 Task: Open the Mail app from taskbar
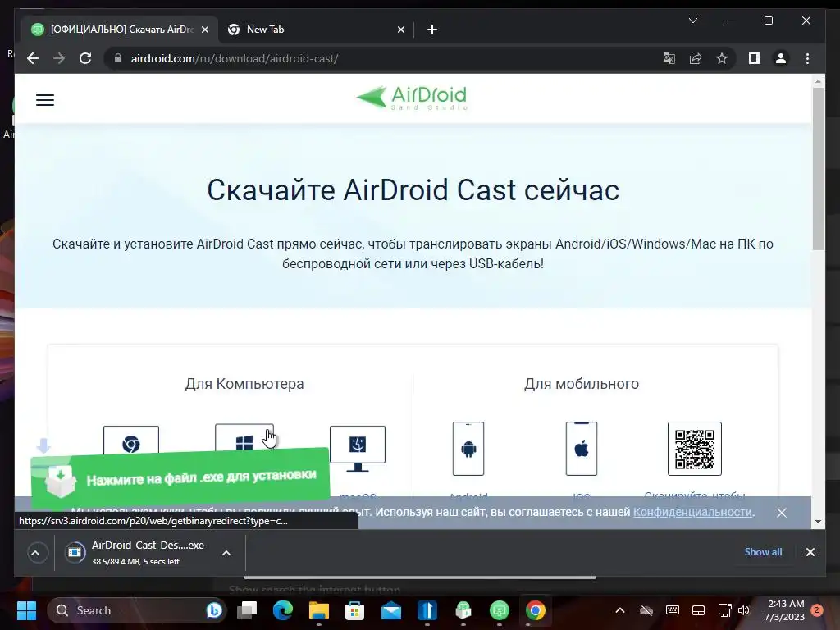click(x=391, y=610)
